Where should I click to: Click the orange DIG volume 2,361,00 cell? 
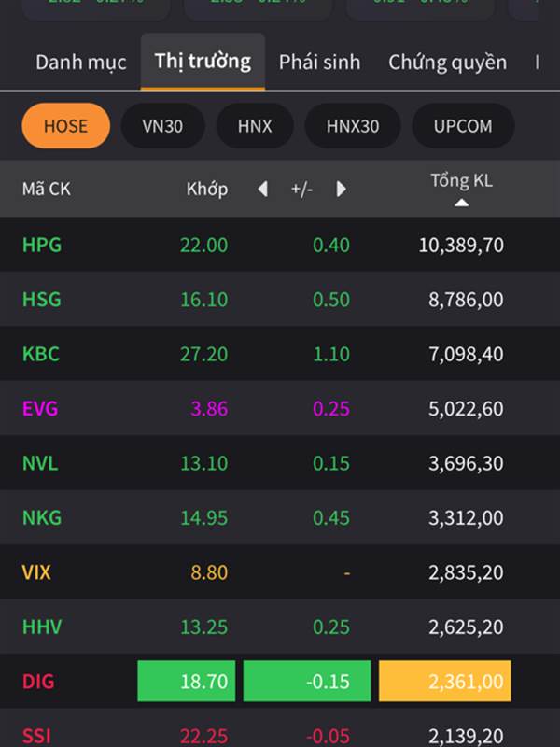coord(444,682)
